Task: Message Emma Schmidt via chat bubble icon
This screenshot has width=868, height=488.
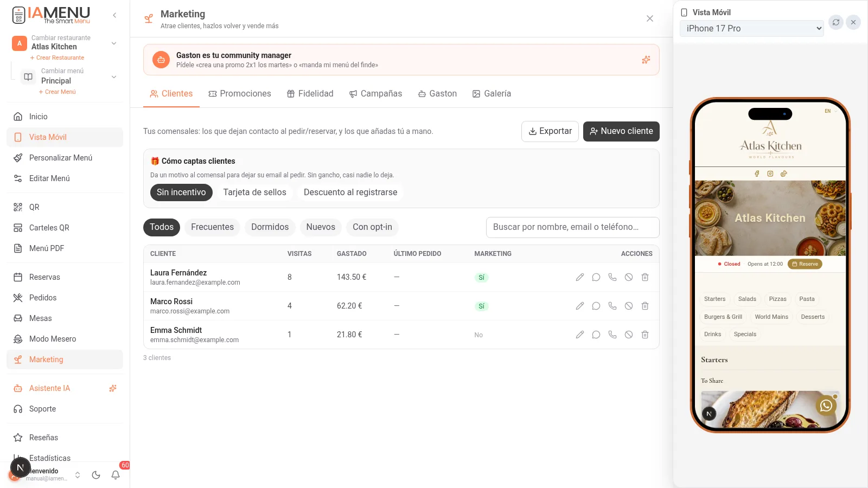Action: click(x=596, y=335)
